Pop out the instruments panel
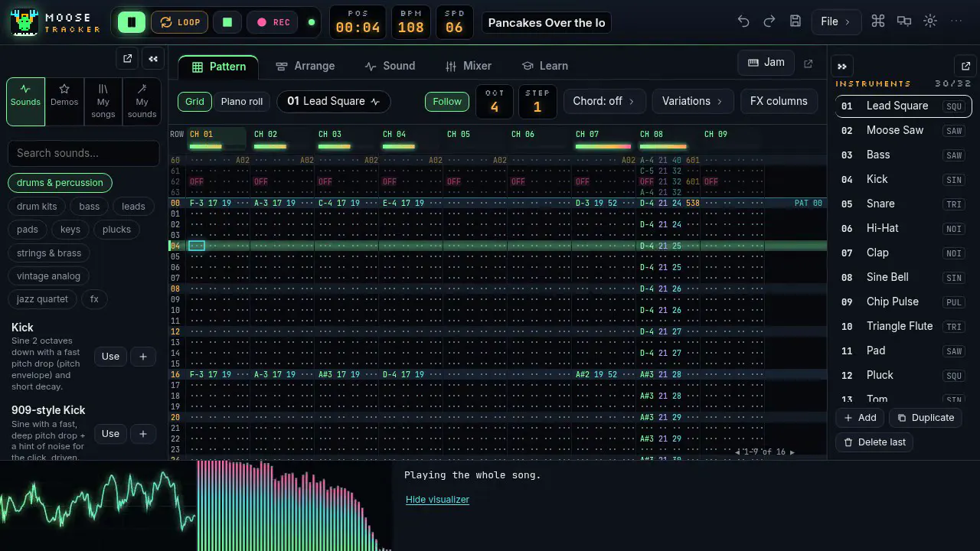 [965, 67]
